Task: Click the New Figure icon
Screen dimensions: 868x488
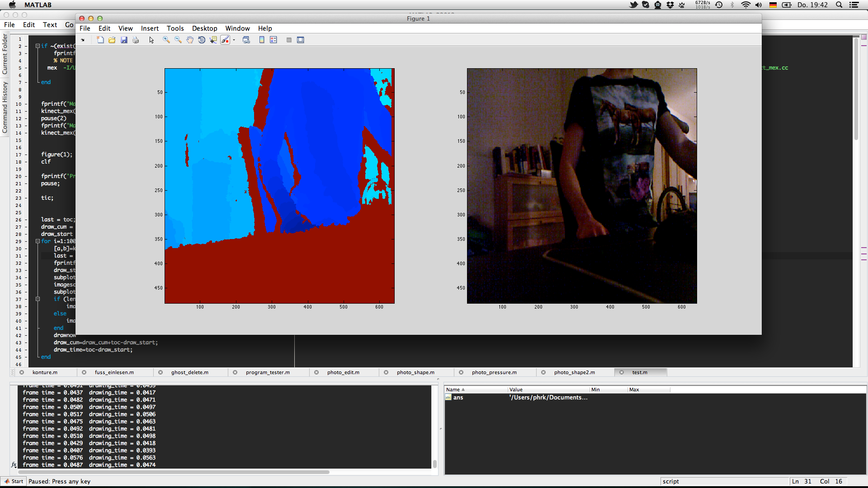Action: (x=100, y=40)
